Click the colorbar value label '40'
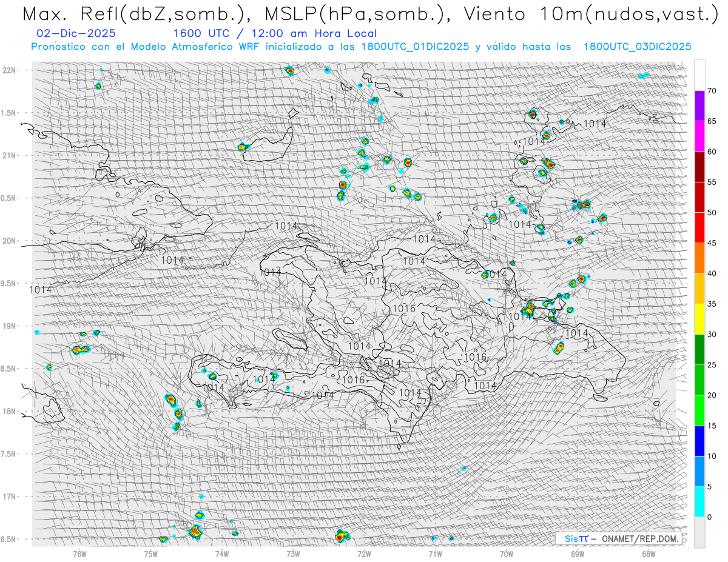The image size is (728, 562). tap(712, 273)
